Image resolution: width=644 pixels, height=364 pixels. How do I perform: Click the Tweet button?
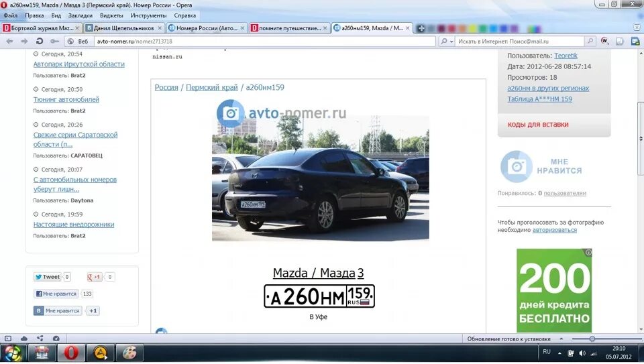pyautogui.click(x=47, y=277)
